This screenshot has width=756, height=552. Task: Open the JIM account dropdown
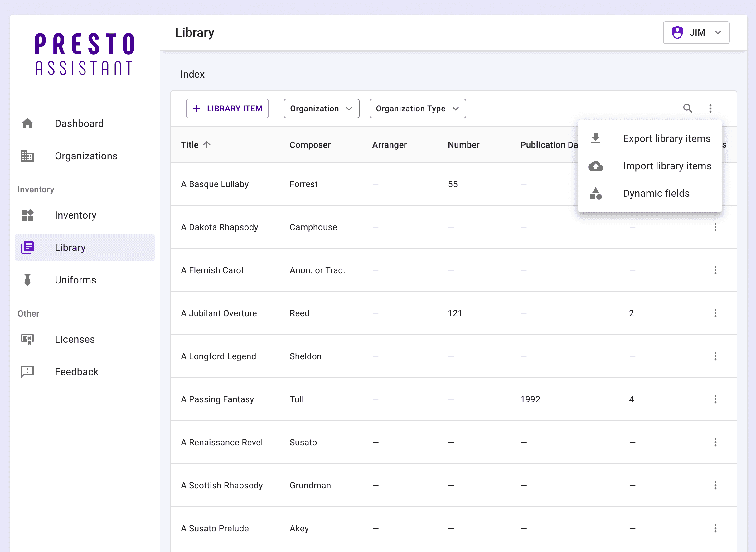click(x=696, y=32)
